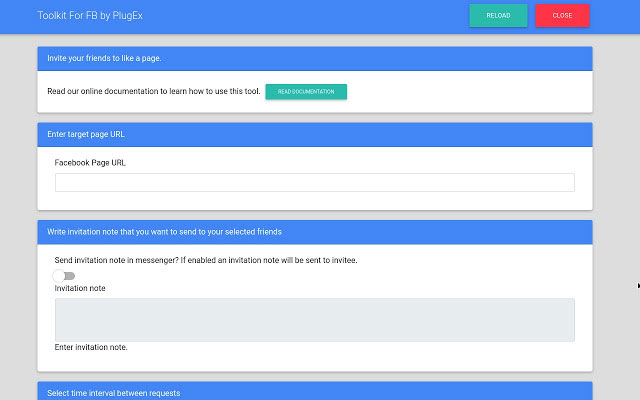Focus the Facebook Page URL input field

click(x=314, y=182)
